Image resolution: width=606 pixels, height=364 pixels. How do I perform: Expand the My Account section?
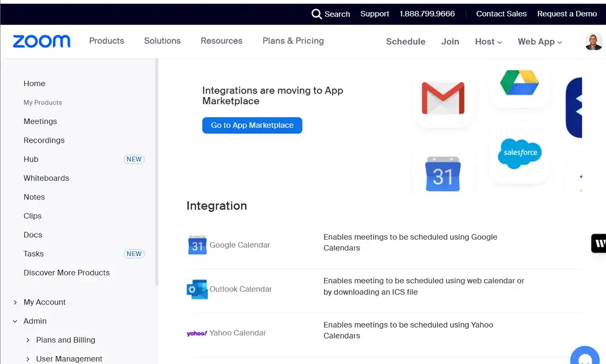click(44, 302)
